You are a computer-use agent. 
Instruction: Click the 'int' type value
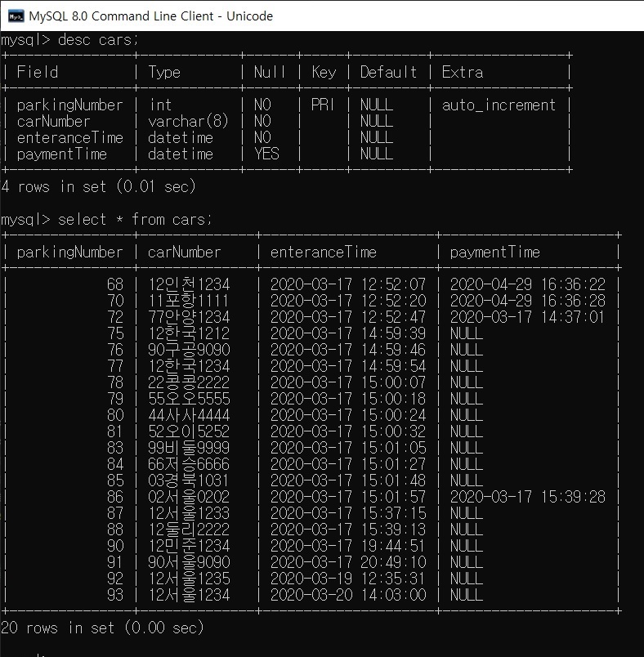coord(160,105)
